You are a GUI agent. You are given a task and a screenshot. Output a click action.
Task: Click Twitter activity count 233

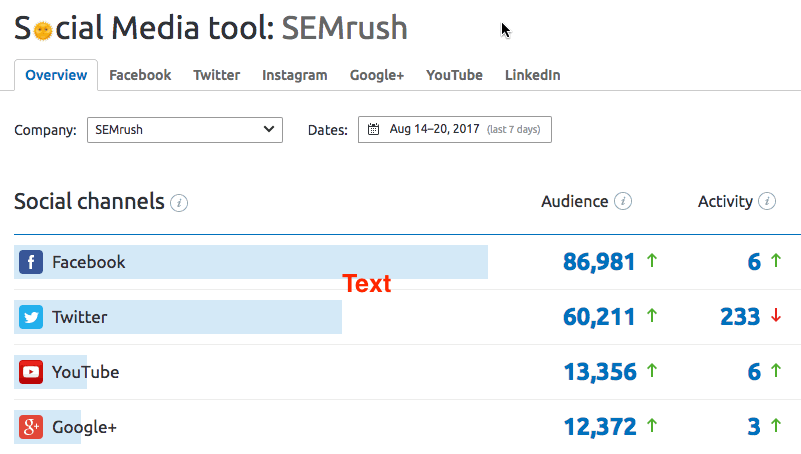(740, 317)
